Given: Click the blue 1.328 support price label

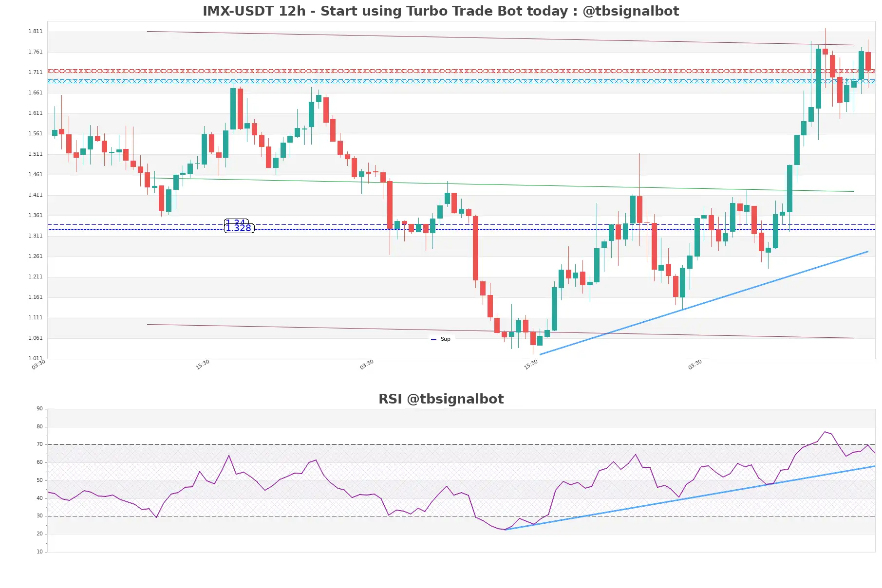Looking at the screenshot, I should point(239,228).
